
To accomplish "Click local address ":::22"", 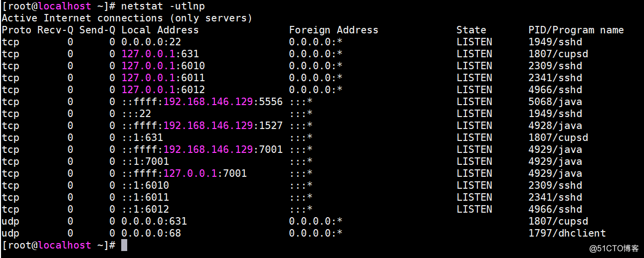I will (x=136, y=114).
